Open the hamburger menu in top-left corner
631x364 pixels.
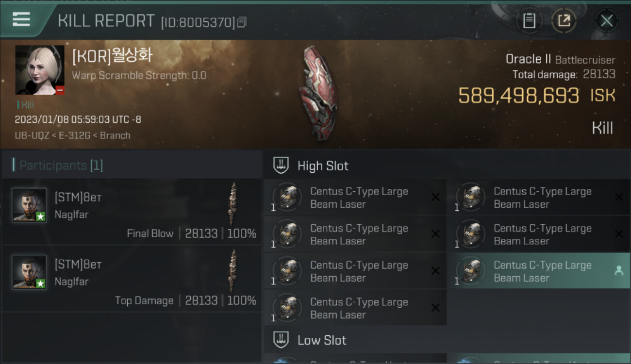[x=21, y=19]
